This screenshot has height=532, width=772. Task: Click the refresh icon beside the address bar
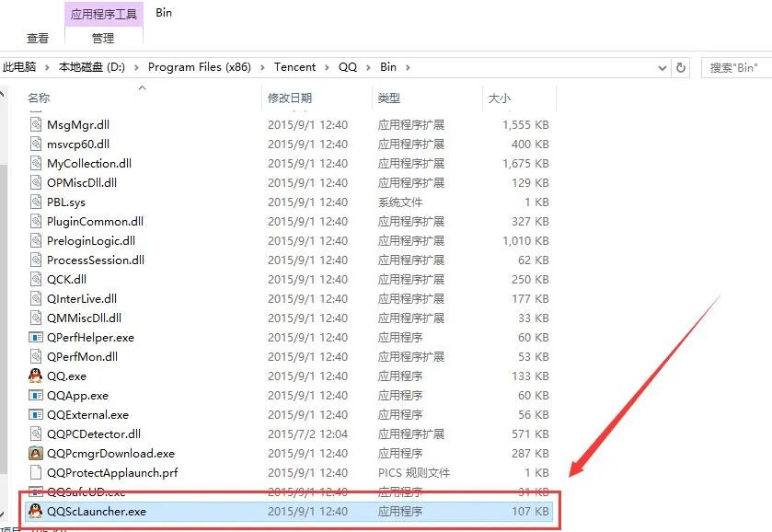pos(679,66)
